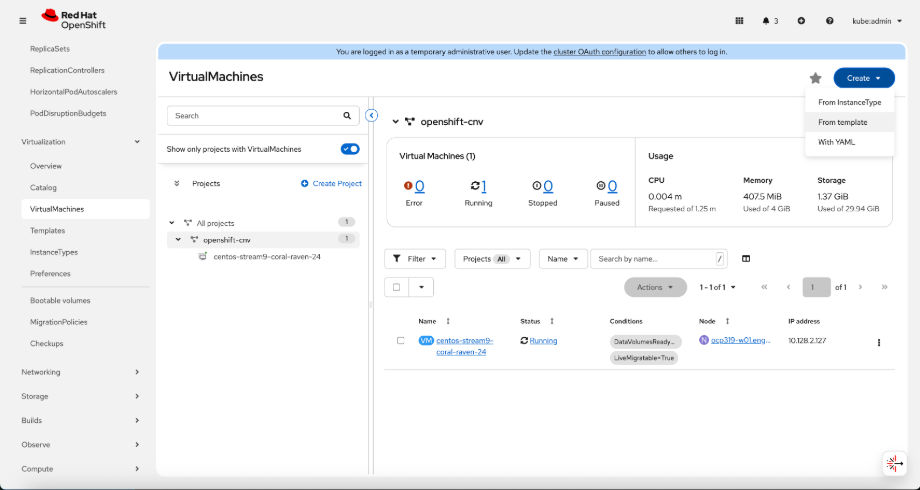Check the bulk select all checkbox
This screenshot has width=920, height=490.
[397, 288]
